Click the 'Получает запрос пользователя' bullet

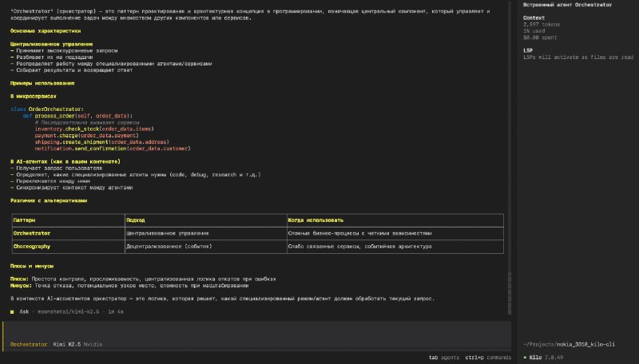pos(56,168)
